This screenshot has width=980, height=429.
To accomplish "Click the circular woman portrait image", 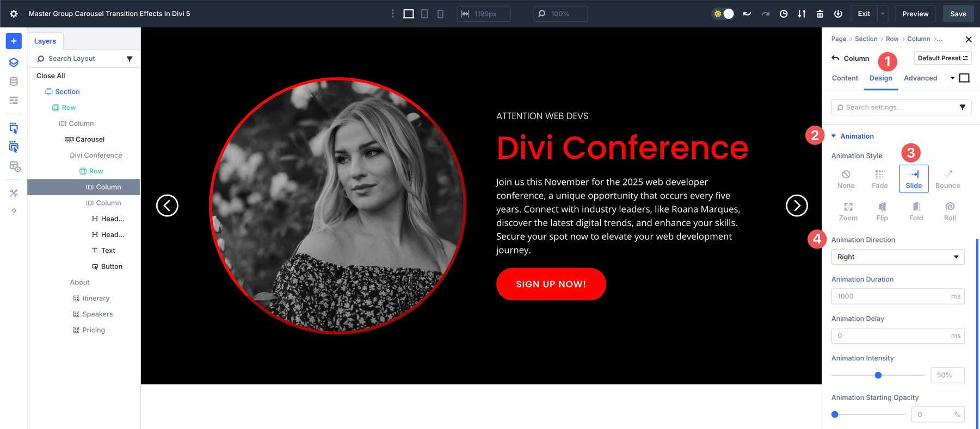I will click(338, 206).
